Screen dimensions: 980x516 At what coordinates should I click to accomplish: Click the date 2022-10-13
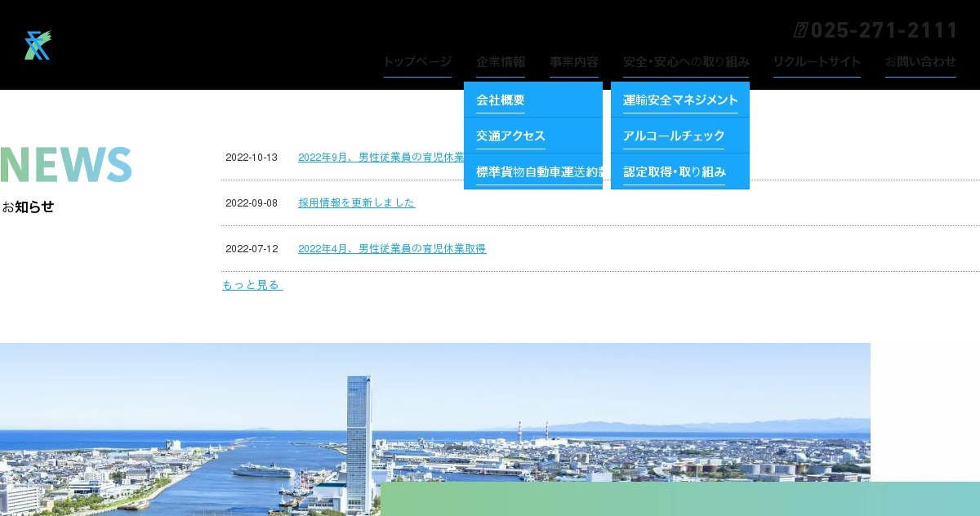point(252,158)
